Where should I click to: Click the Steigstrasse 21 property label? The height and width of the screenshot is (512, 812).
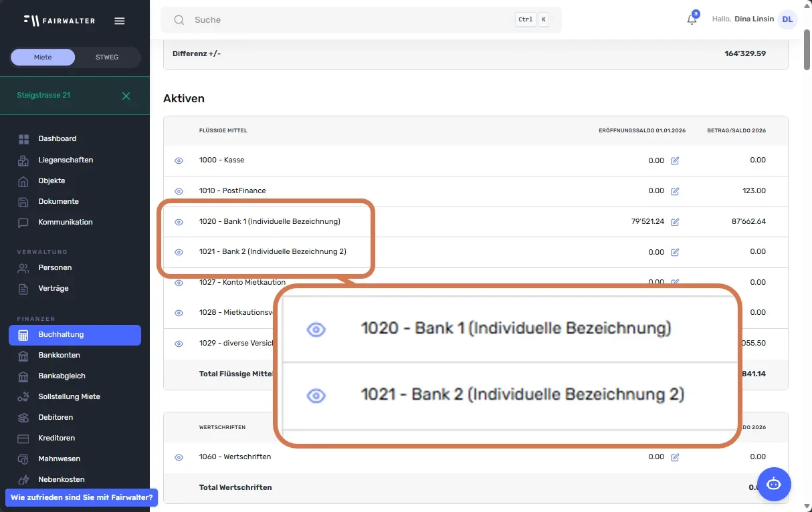[43, 96]
